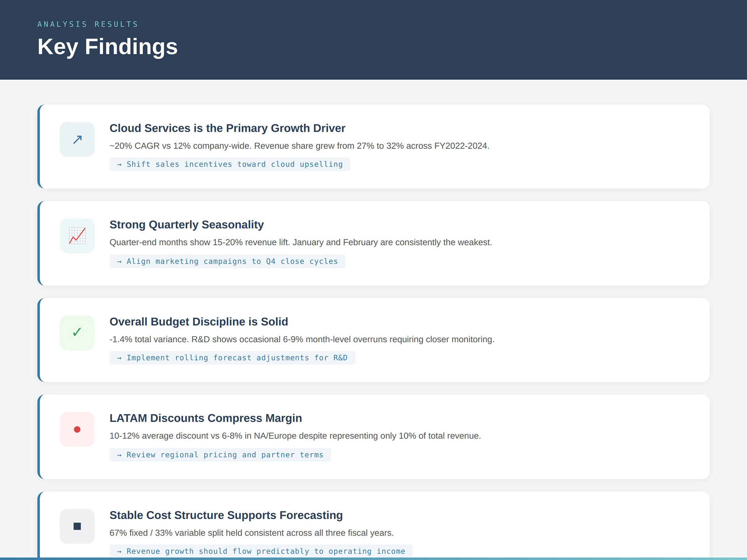747x560 pixels.
Task: Click the red line chart icon
Action: 77,236
